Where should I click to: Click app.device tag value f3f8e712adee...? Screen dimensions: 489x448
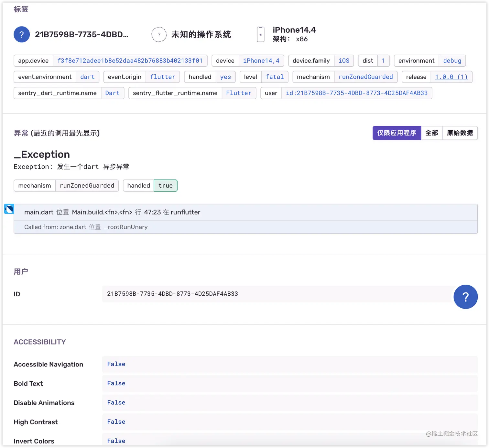(130, 61)
